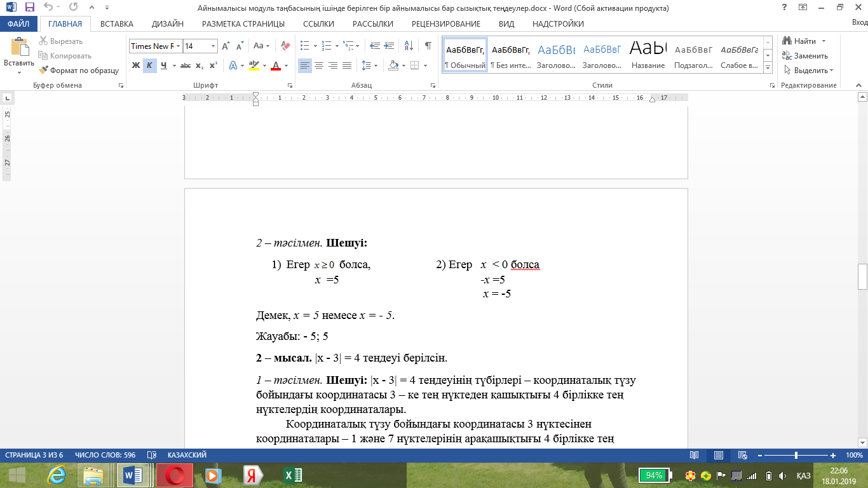
Task: Open the Times New Roman font name dropdown
Action: click(x=179, y=46)
